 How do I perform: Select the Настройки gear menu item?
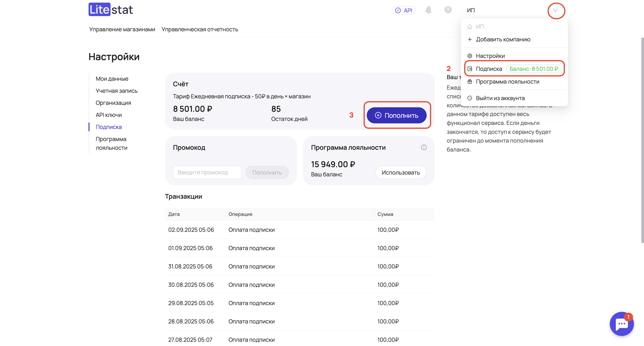(x=490, y=56)
